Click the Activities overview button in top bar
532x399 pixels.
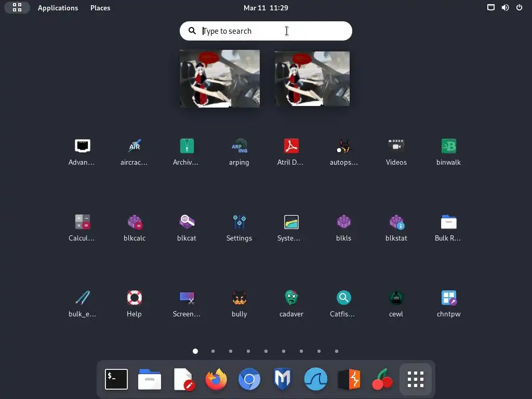click(17, 7)
